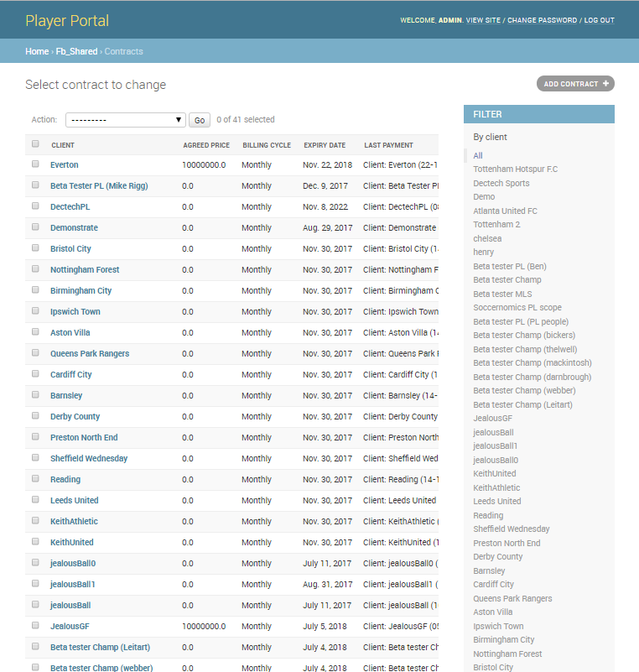Go to Home breadcrumb
The height and width of the screenshot is (672, 639).
click(x=37, y=51)
